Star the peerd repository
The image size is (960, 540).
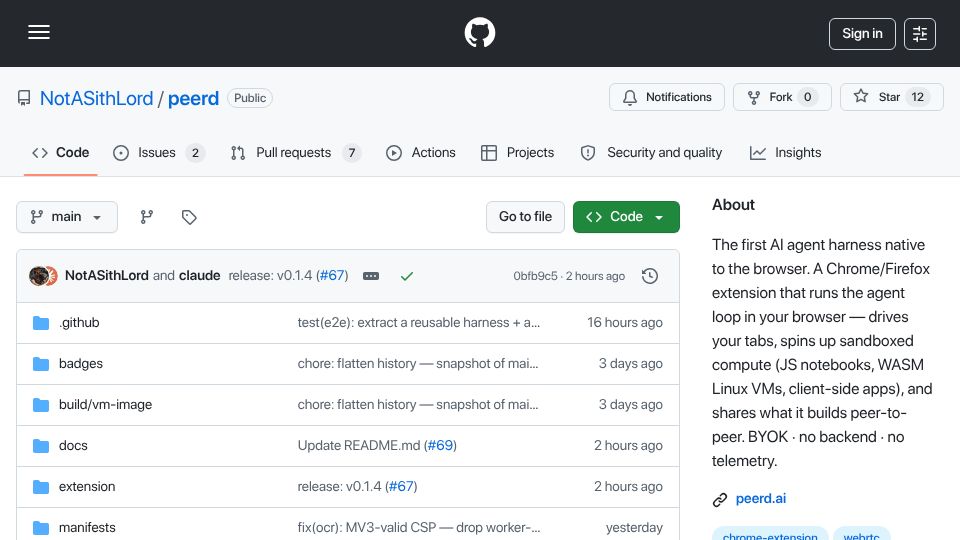click(891, 97)
